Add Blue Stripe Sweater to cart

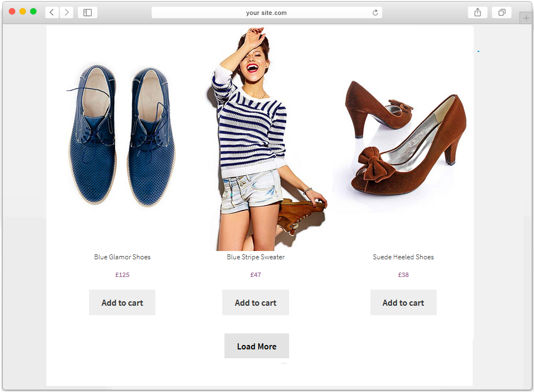click(x=255, y=302)
